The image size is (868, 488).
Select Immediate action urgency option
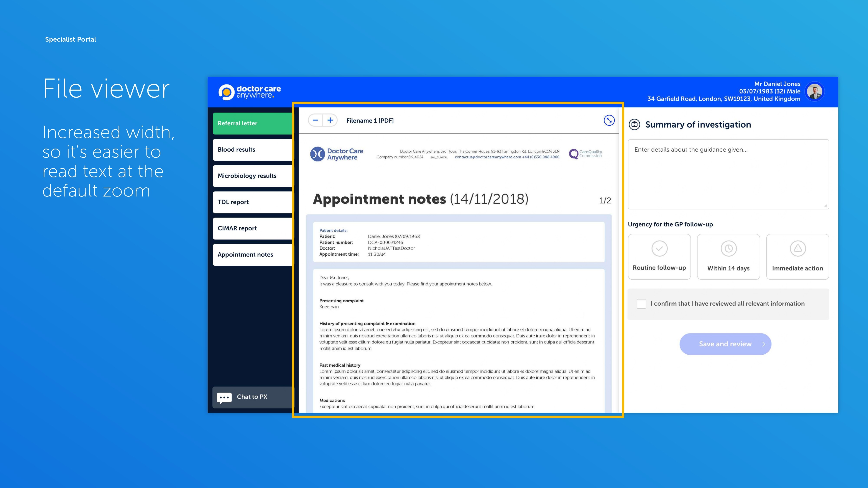pos(797,257)
